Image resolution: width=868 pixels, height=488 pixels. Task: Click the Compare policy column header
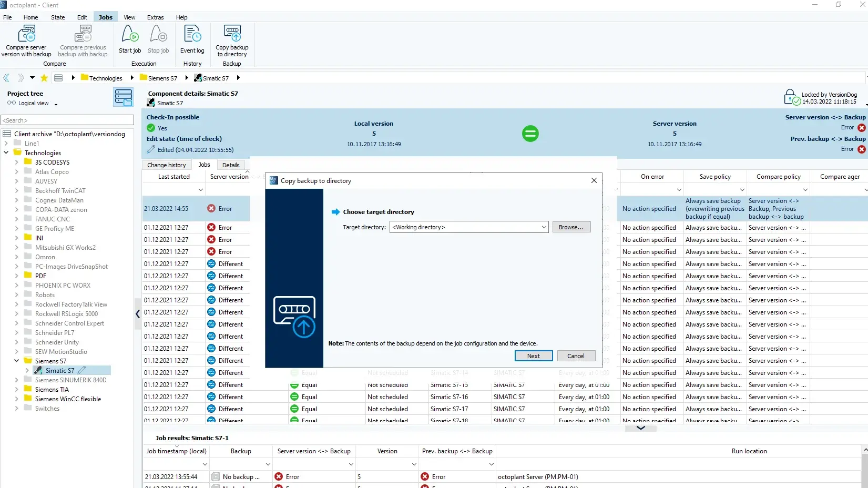(x=778, y=177)
